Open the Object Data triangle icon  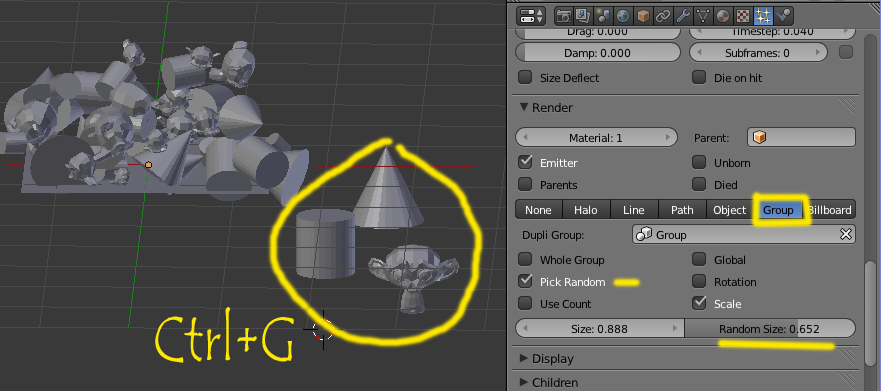[x=704, y=16]
